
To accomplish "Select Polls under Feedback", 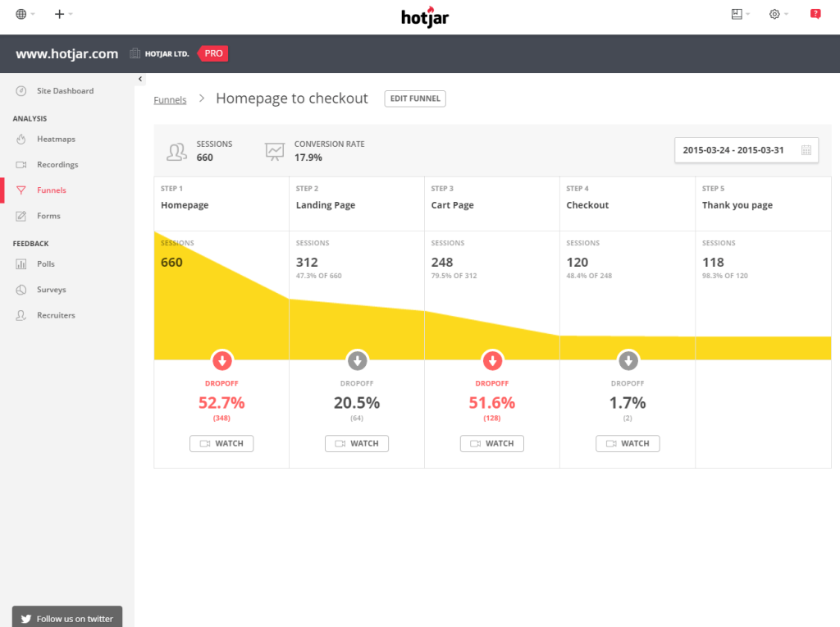I will pos(46,264).
